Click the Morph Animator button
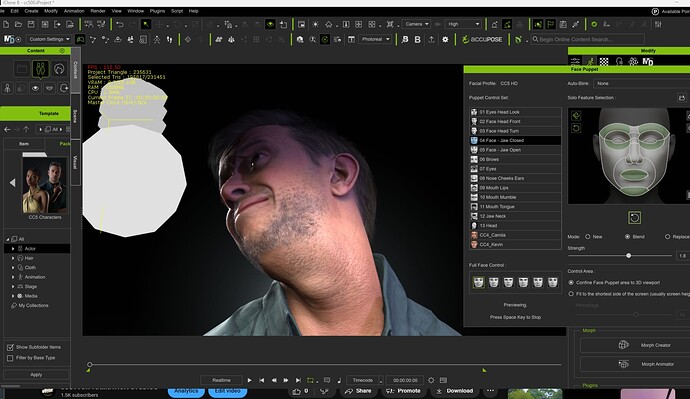Screen dimensions: 690x399 coord(635,364)
